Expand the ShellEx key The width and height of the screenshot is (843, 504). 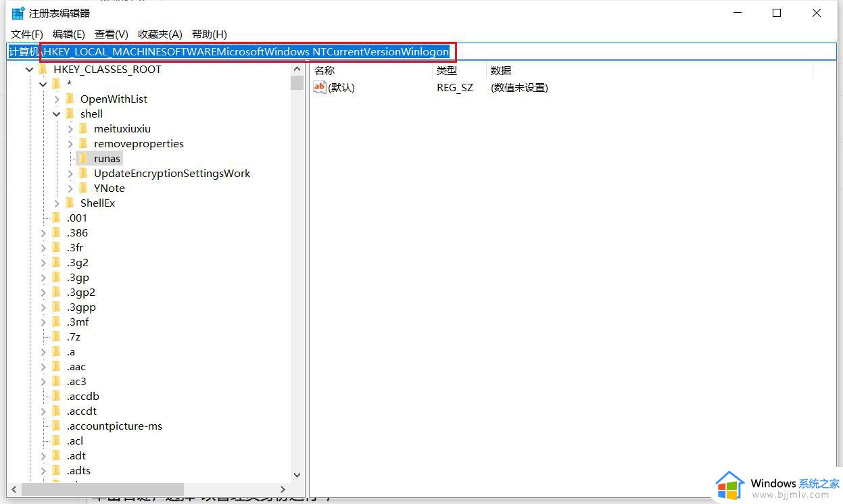(x=57, y=203)
